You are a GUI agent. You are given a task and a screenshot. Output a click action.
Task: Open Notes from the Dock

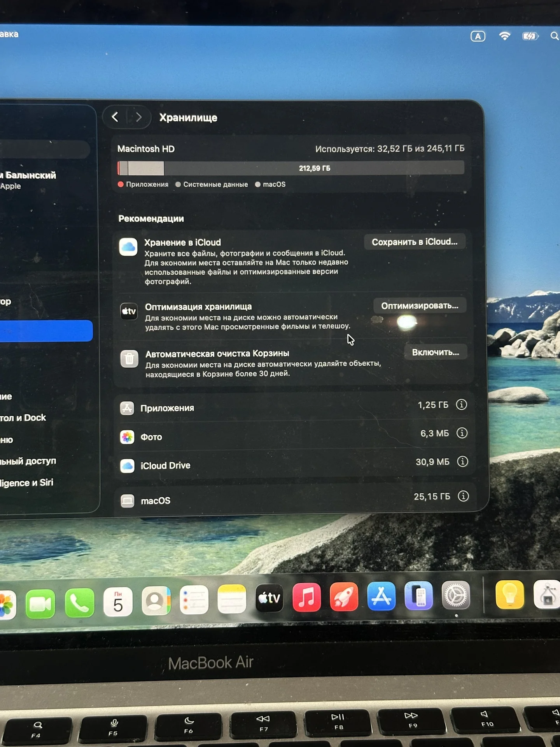(x=232, y=599)
